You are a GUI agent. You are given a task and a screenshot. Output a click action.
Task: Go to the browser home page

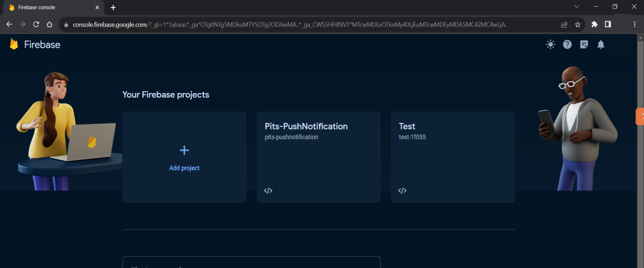pos(49,24)
